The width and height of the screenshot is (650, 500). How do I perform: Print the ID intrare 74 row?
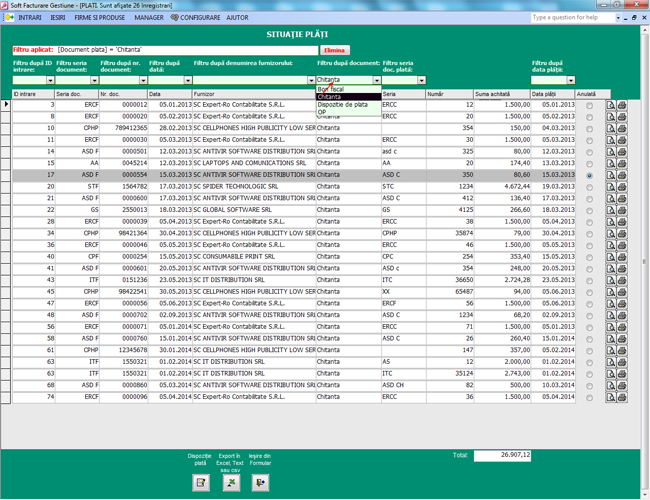[x=622, y=397]
